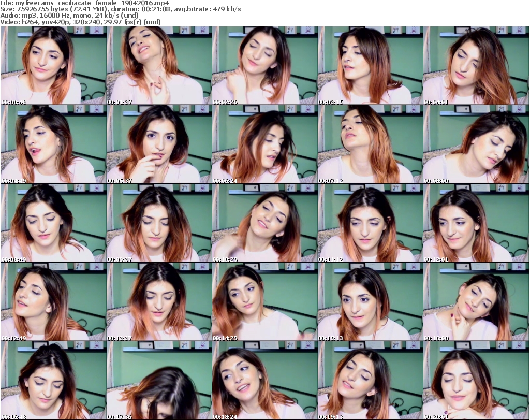Click the last thumbnail at 00:20:01

pyautogui.click(x=476, y=381)
